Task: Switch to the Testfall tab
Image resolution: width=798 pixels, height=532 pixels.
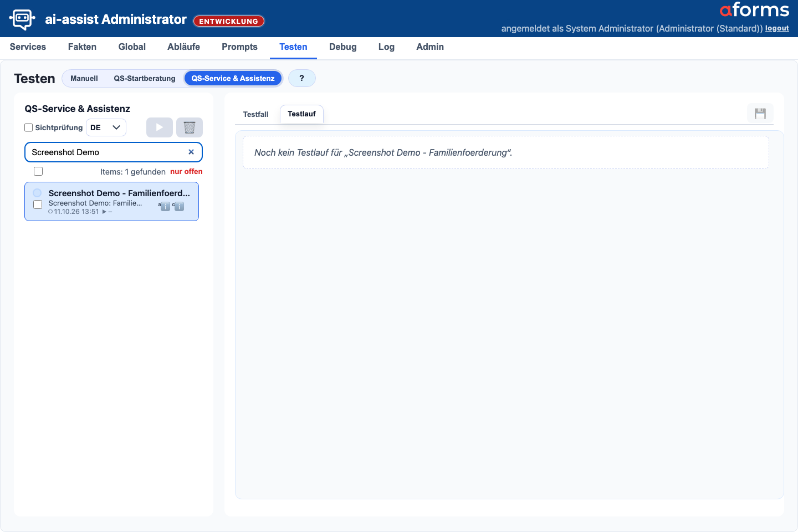Action: click(255, 114)
